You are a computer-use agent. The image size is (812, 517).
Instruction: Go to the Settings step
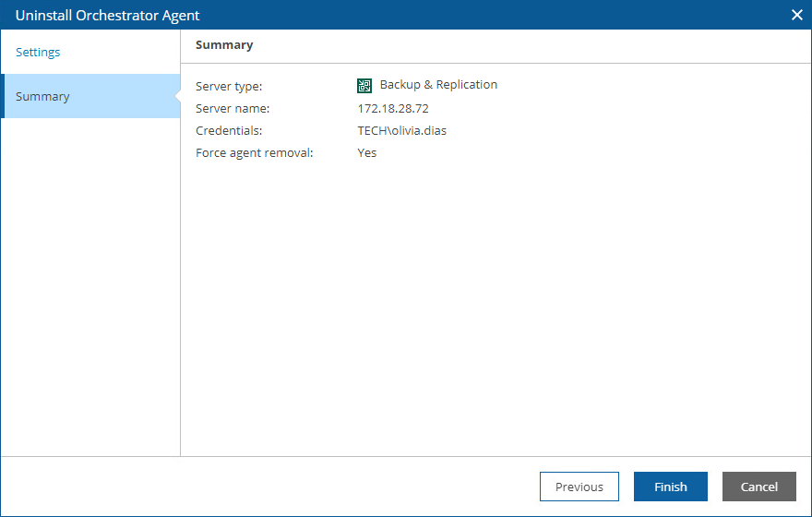pos(38,53)
